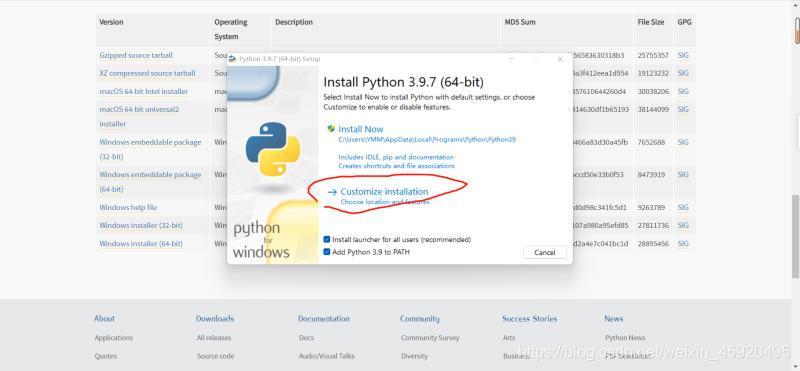
Task: Open Windows help file link
Action: pos(128,208)
